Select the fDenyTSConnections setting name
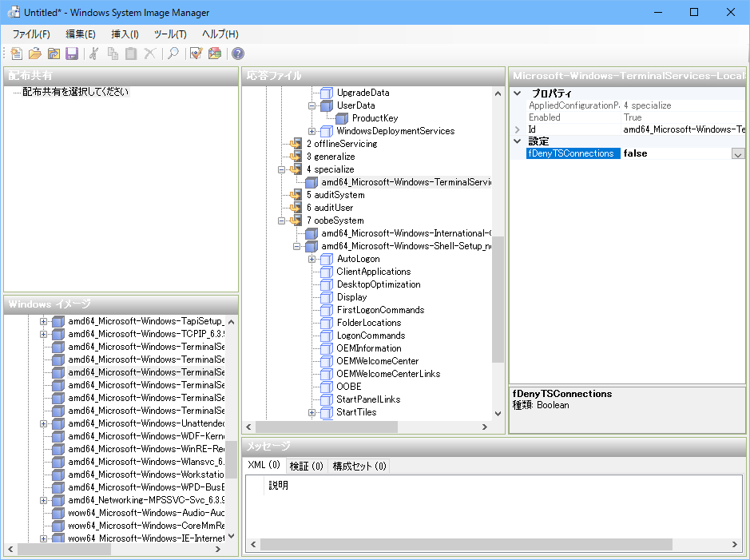This screenshot has width=750, height=560. coord(573,153)
